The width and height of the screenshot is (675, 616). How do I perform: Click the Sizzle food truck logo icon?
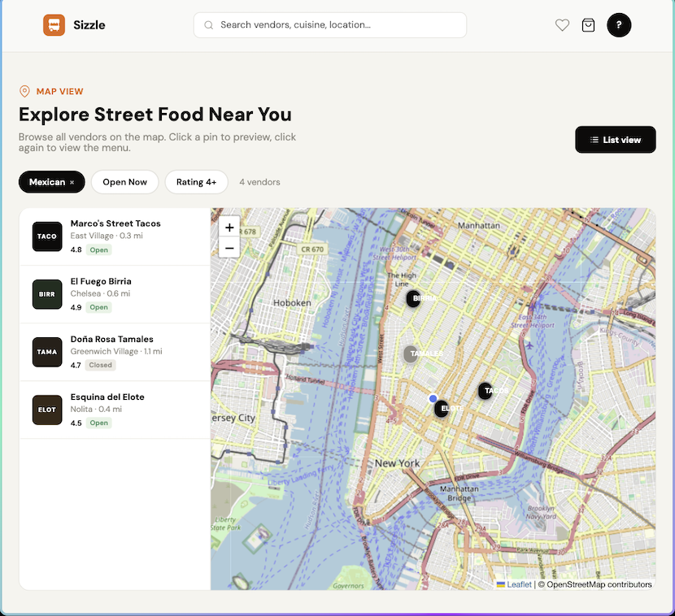point(54,25)
